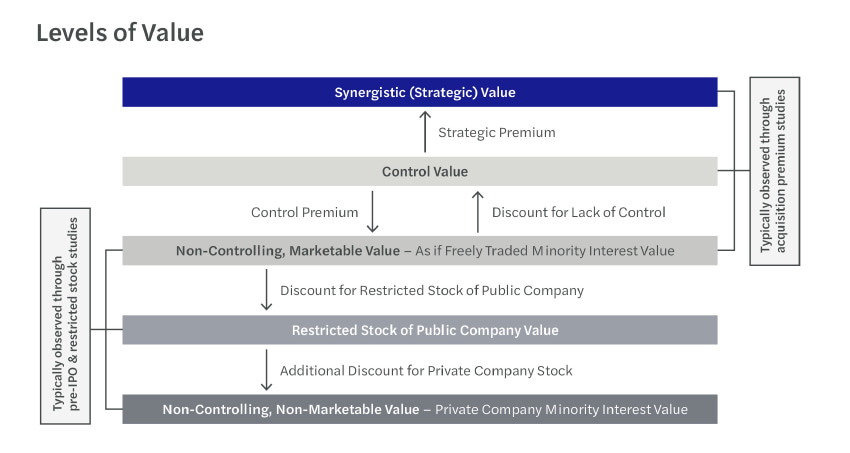
Task: Click the Strategic Premium label
Action: (497, 132)
